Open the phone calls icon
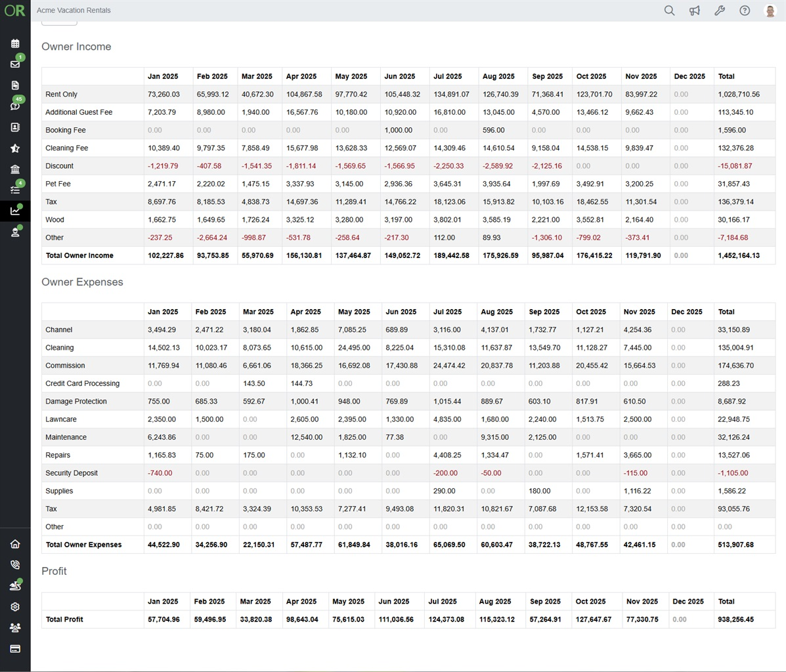Image resolution: width=786 pixels, height=672 pixels. (x=15, y=564)
